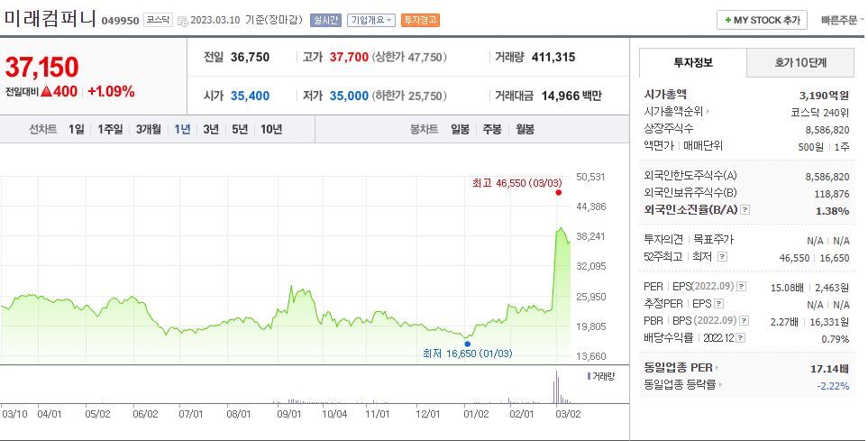Screen dimensions: 868x441
Task: Click the 거래량 volume legend marker
Action: point(589,376)
